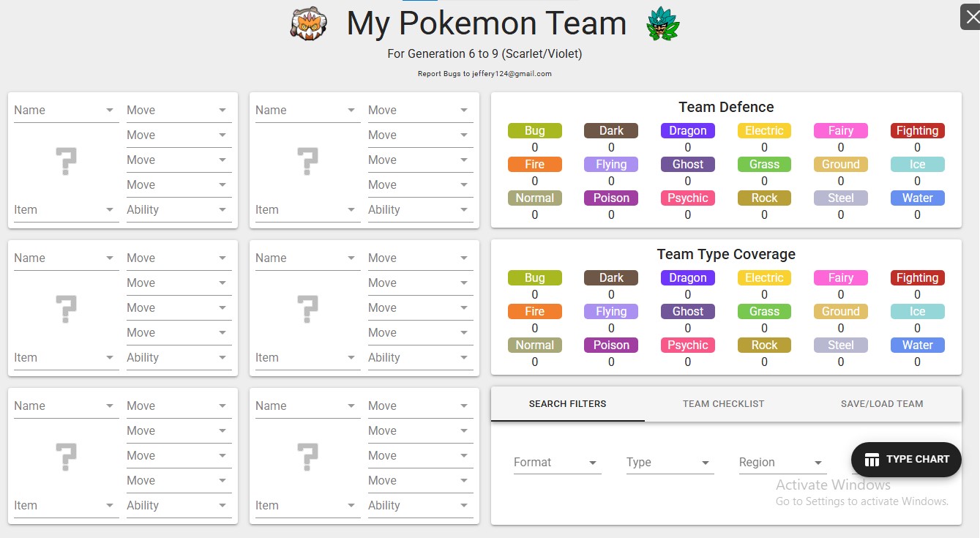
Task: Click the Poison badge under Team Type Coverage
Action: (611, 345)
